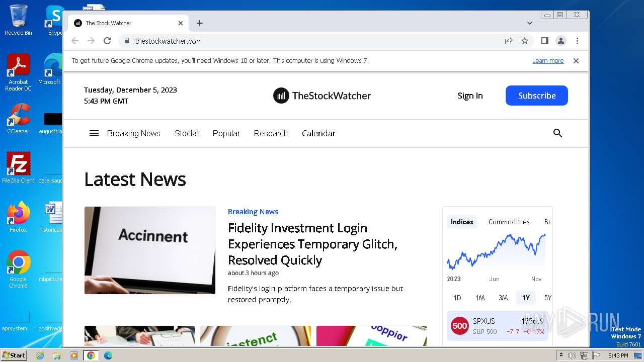
Task: Open Chrome side panel icon
Action: tap(544, 41)
